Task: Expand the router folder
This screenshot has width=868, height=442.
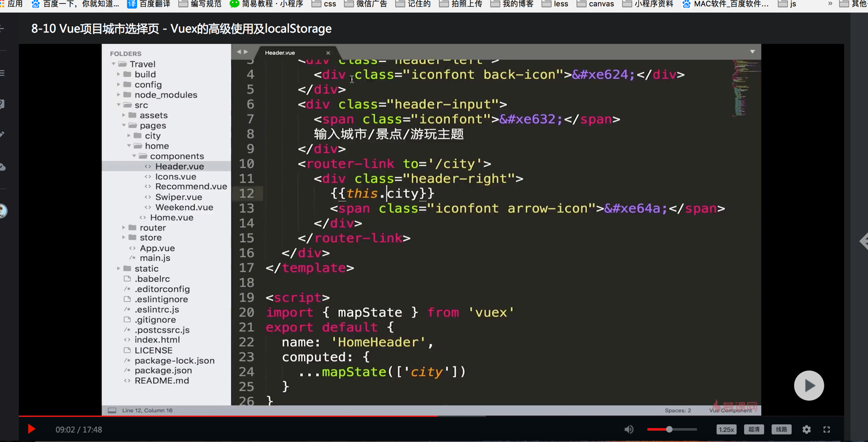Action: click(123, 228)
